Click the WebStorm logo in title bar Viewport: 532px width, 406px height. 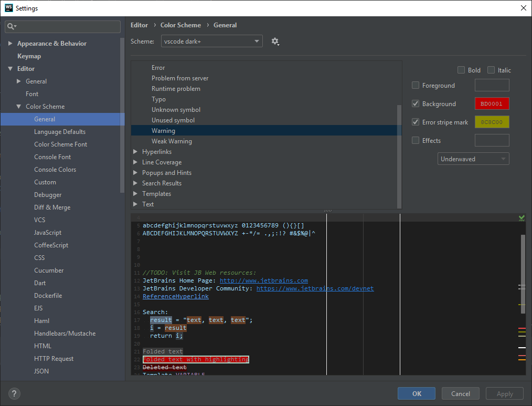[x=8, y=8]
